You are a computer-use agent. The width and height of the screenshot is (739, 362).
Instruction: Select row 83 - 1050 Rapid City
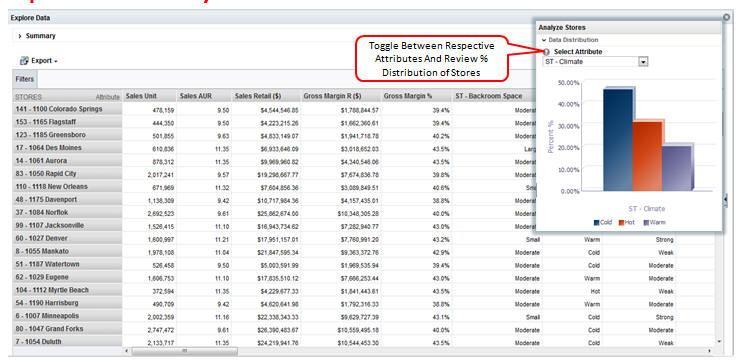(x=67, y=174)
